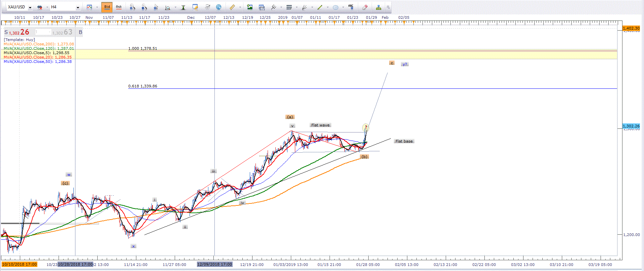Click the B buy button
Image resolution: width=644 pixels, height=271 pixels.
point(80,32)
